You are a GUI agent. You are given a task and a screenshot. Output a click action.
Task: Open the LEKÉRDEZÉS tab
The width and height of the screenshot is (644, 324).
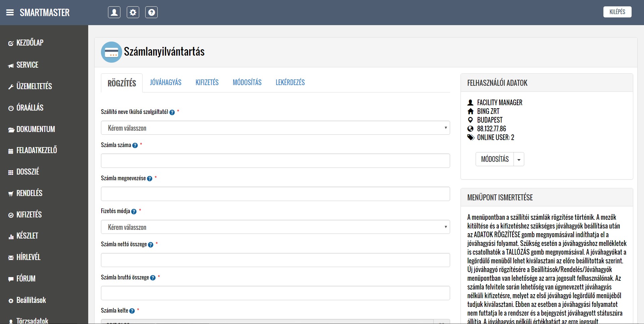tap(290, 82)
